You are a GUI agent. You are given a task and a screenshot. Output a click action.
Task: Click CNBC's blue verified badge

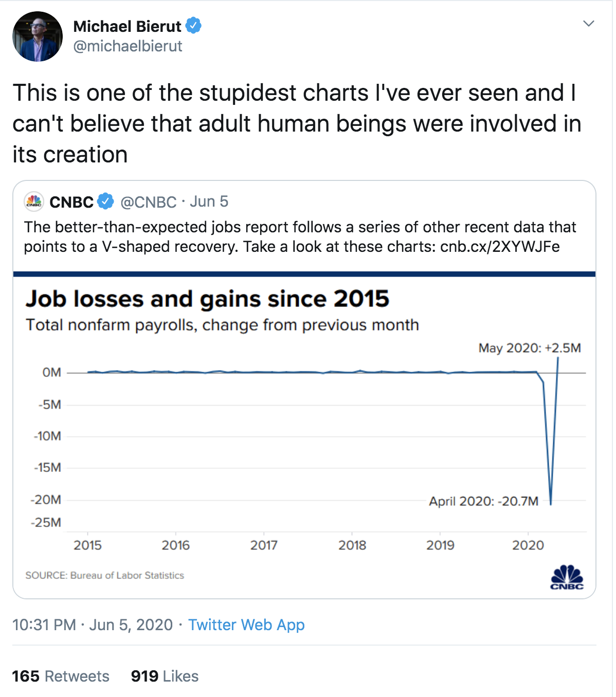[105, 201]
